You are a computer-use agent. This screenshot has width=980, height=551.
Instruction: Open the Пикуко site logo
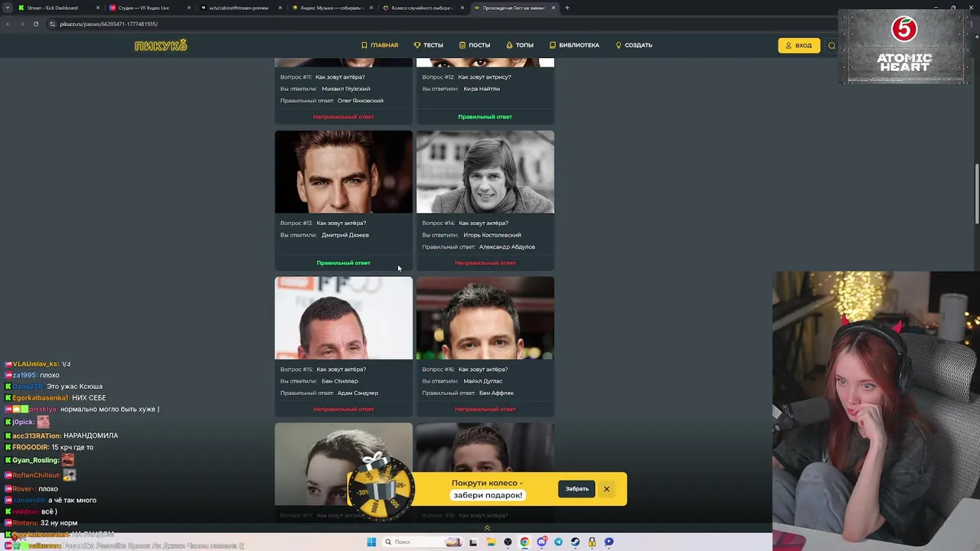[x=161, y=45]
